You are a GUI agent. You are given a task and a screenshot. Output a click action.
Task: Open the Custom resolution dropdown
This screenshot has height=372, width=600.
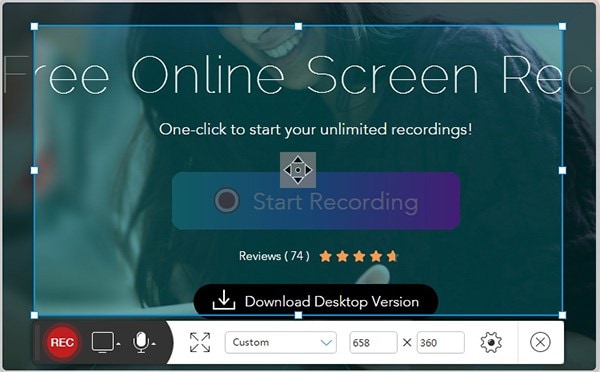point(281,342)
